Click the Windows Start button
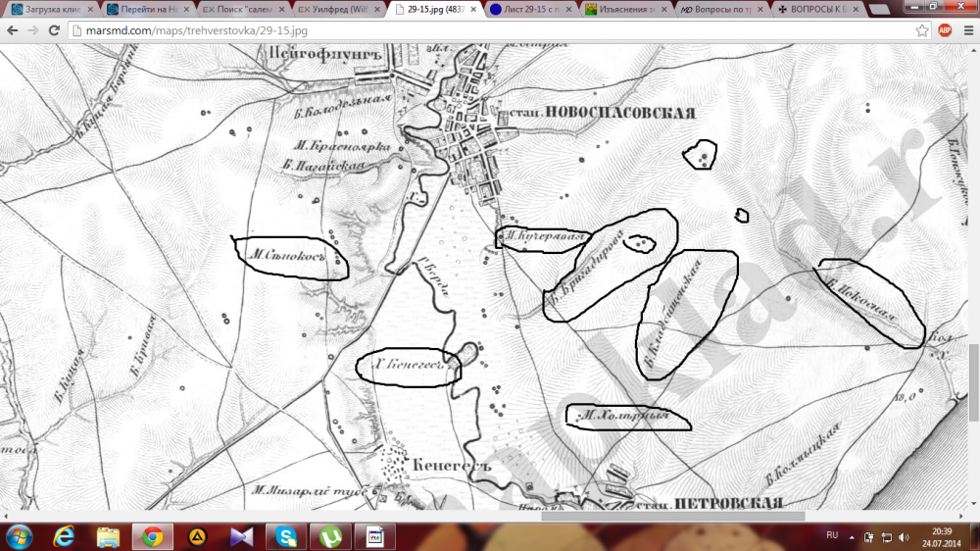The width and height of the screenshot is (980, 551). pos(19,536)
